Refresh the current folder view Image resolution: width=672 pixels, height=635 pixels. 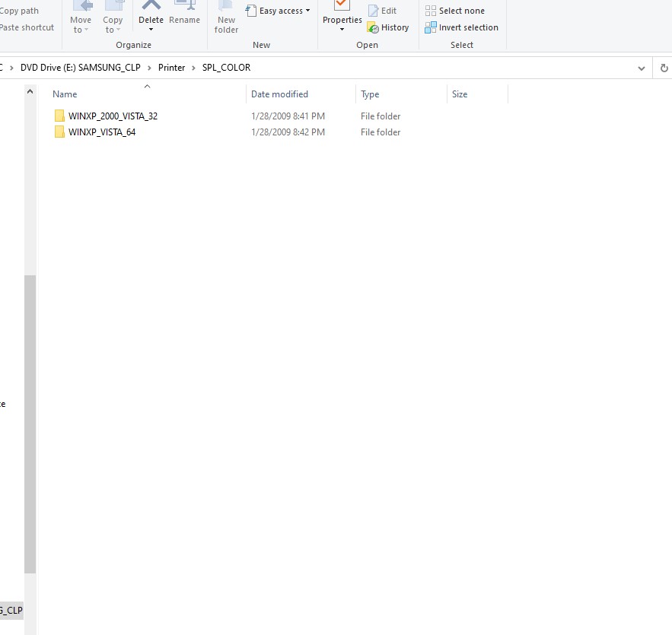[x=664, y=68]
